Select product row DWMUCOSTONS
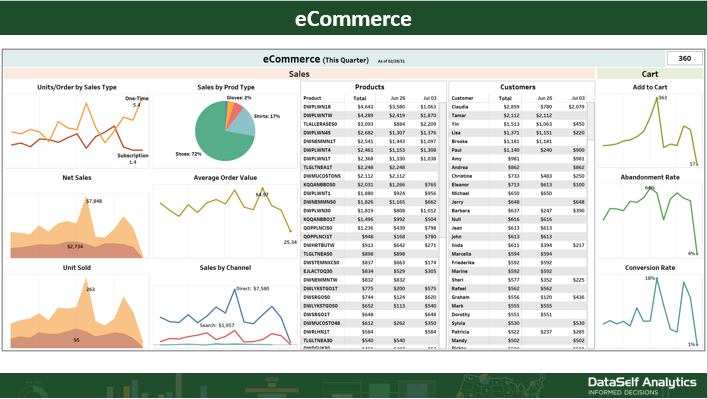Screen dimensions: 708x399 point(370,176)
